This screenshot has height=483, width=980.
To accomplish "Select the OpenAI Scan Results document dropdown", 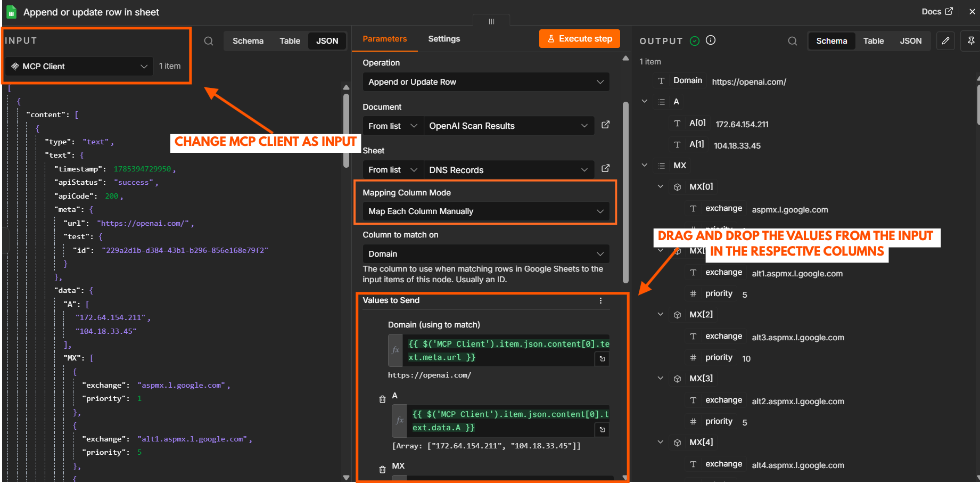I will 508,126.
